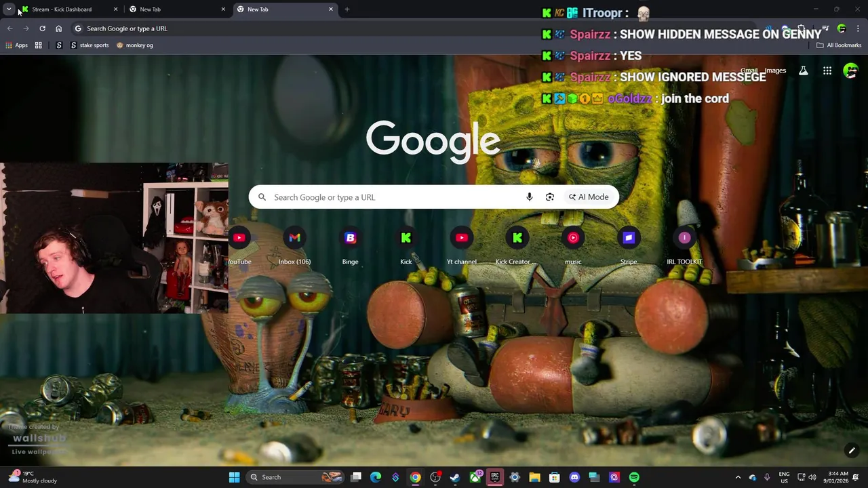The image size is (868, 488).
Task: Close the Stream - Kick Dashboard tab
Action: coord(115,9)
